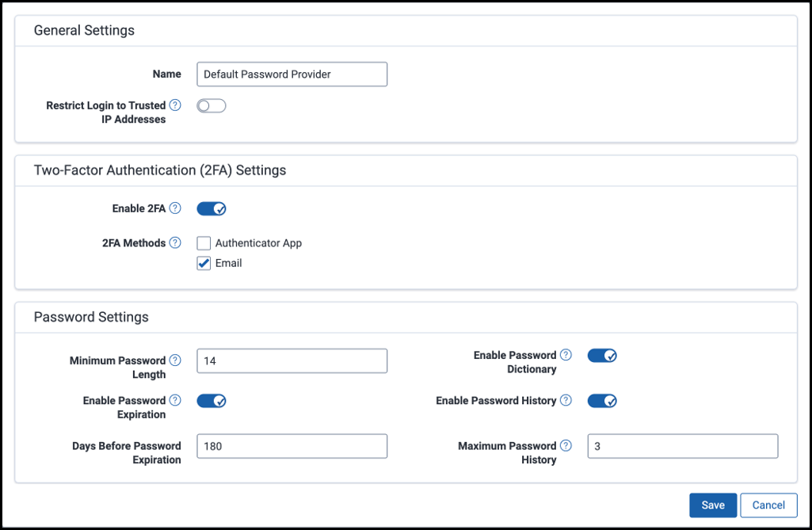Select the Minimum Password Length field
812x530 pixels.
(x=292, y=360)
